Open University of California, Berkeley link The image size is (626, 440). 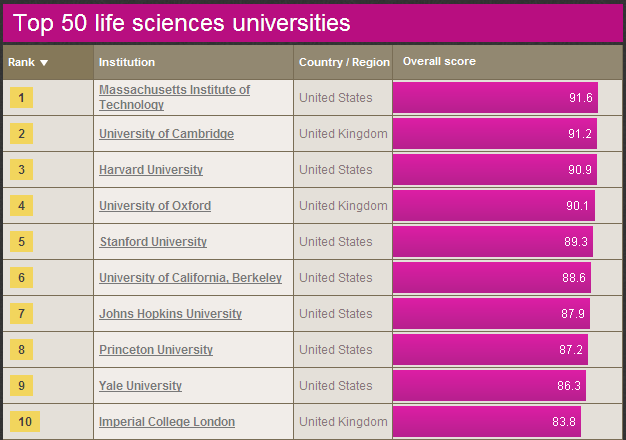pyautogui.click(x=190, y=278)
